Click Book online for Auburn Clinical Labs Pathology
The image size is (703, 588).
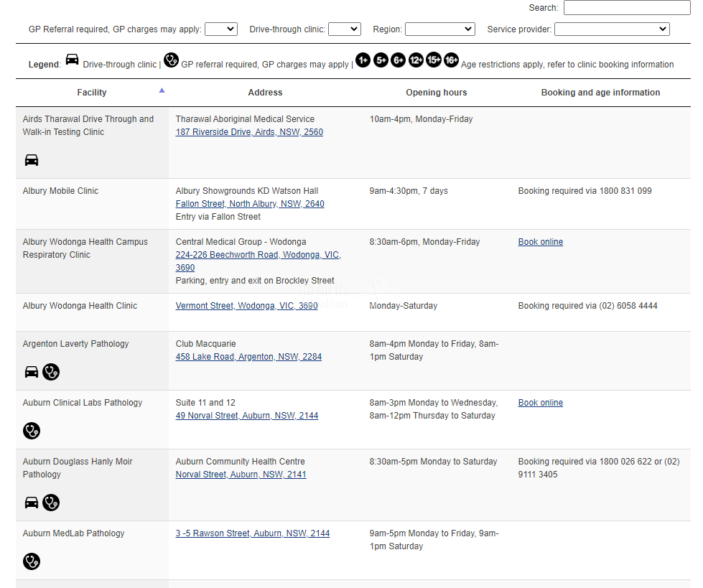541,403
